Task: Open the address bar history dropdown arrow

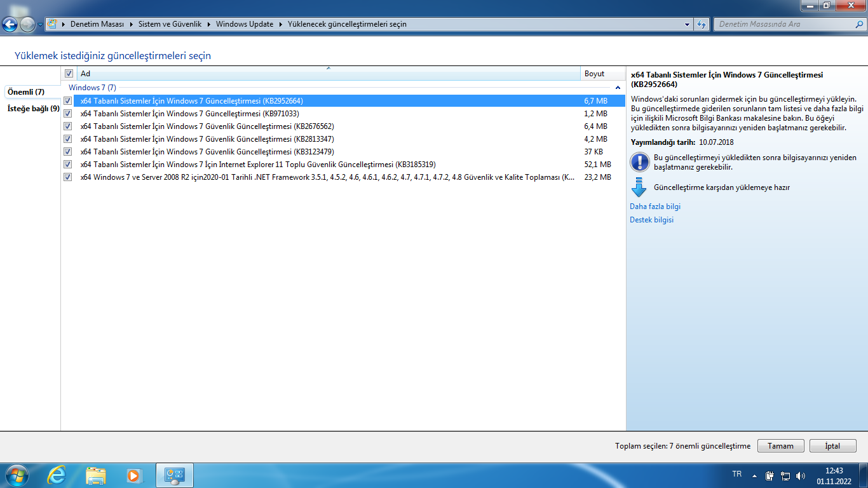Action: pyautogui.click(x=688, y=24)
